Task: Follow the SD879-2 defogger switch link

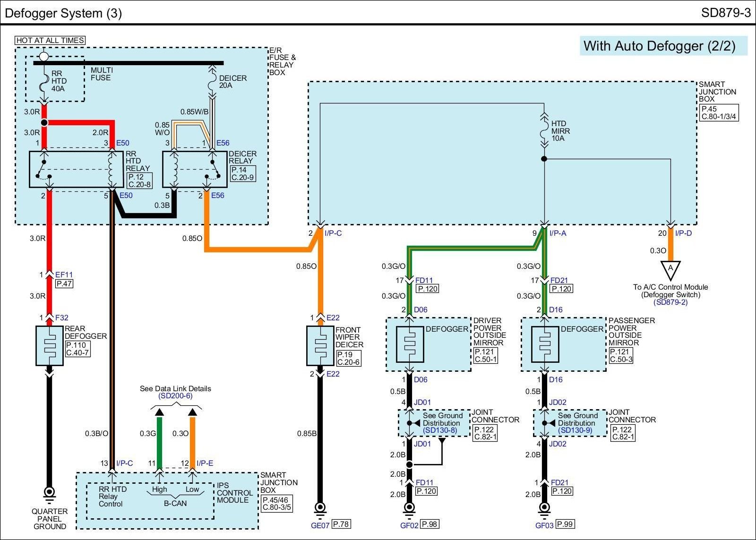Action: pyautogui.click(x=670, y=302)
